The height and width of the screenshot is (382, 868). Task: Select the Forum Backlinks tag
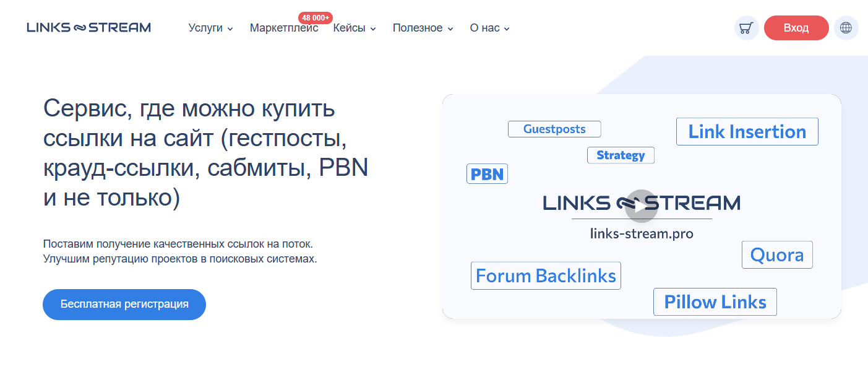[546, 275]
